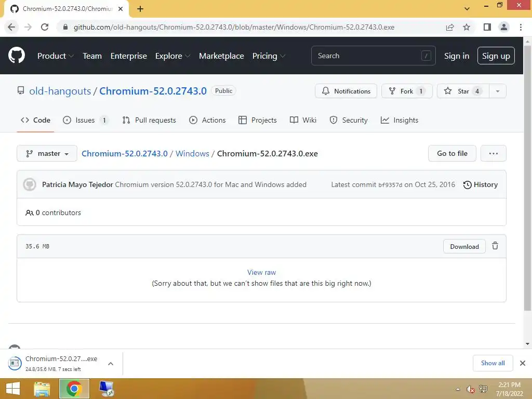Open the Marketplace page
This screenshot has width=532, height=399.
point(221,56)
